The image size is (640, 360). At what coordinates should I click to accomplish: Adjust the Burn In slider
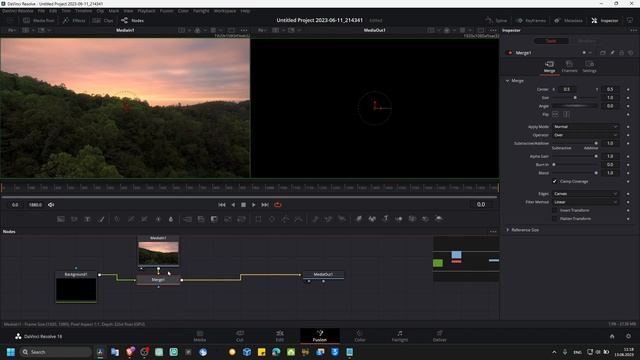tap(575, 164)
